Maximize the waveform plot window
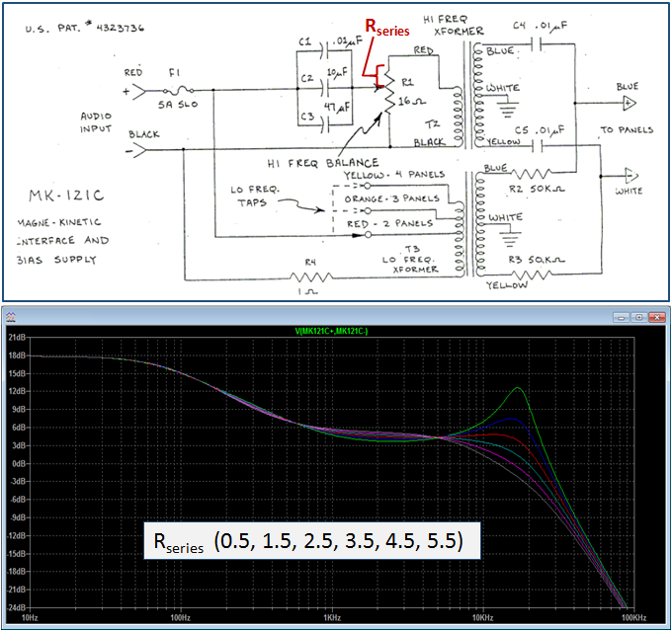This screenshot has height=631, width=672. 639,317
